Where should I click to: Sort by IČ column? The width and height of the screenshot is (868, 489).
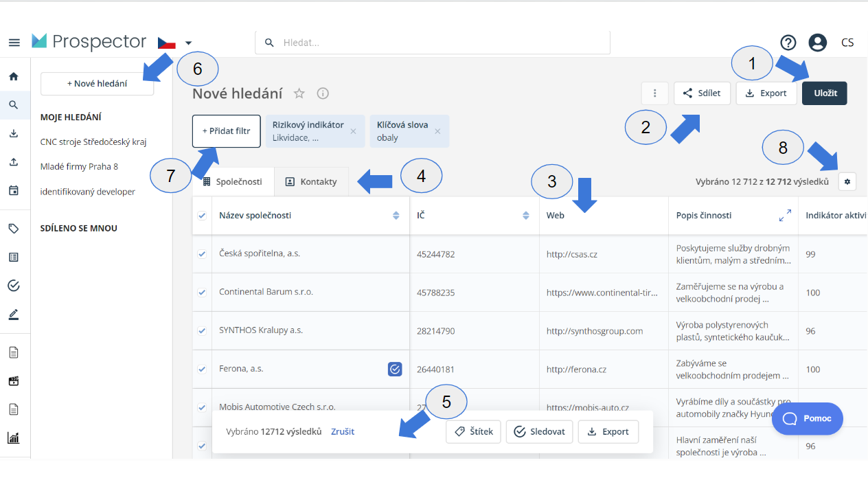tap(526, 216)
